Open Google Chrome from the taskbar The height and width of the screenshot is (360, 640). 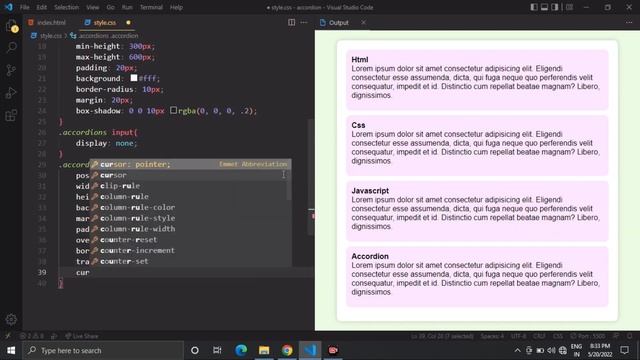tap(287, 350)
